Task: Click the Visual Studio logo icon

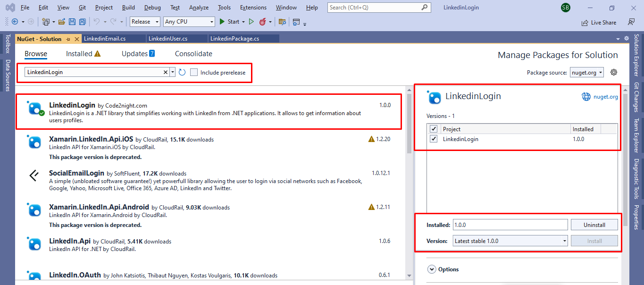Action: point(10,8)
